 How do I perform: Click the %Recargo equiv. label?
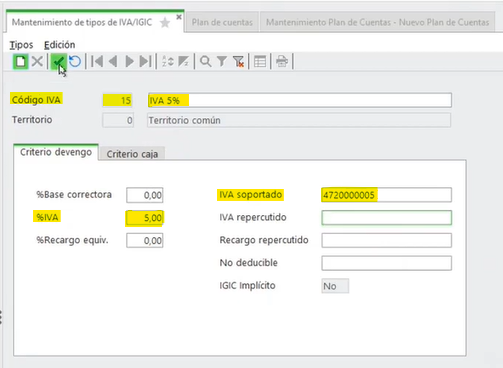tap(72, 240)
